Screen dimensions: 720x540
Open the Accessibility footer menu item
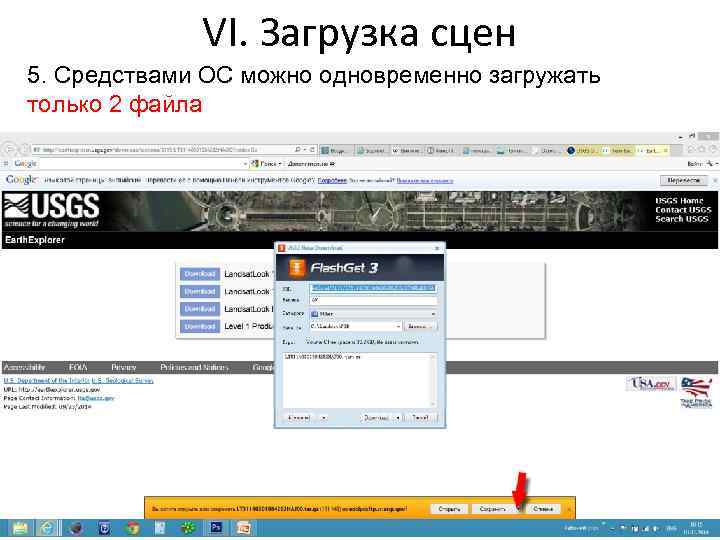coord(24,367)
